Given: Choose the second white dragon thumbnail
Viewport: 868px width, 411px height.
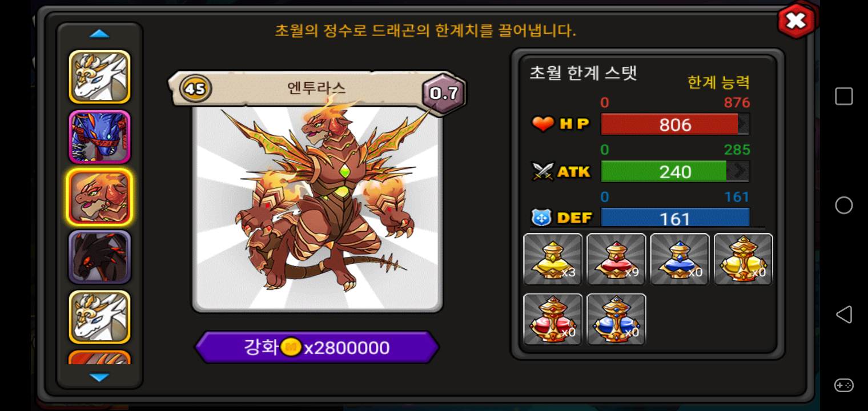Looking at the screenshot, I should click(x=100, y=317).
